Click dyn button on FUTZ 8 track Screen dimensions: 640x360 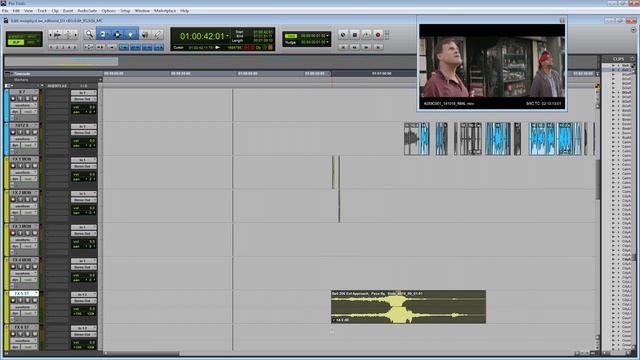click(15, 145)
